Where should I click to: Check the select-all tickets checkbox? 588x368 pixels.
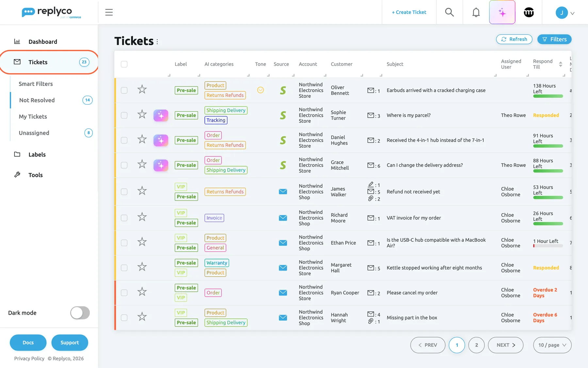124,64
